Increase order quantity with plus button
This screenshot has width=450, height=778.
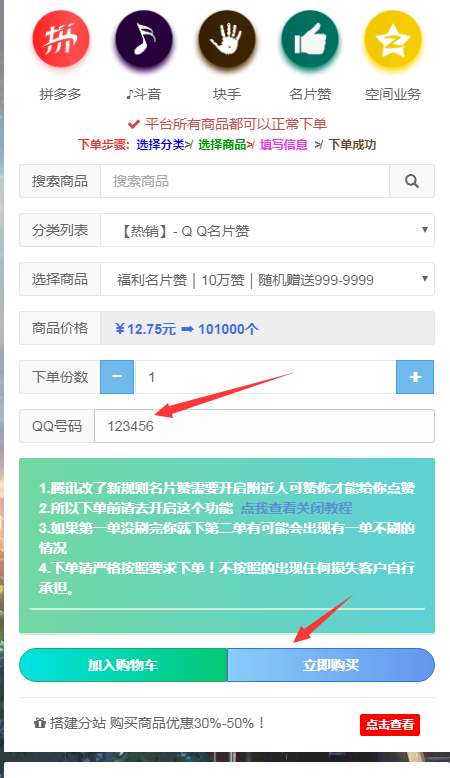tap(415, 377)
